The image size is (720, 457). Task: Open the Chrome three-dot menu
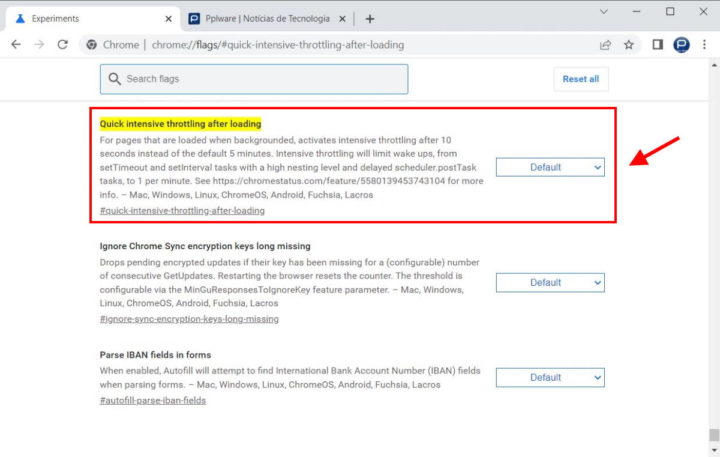coord(707,45)
